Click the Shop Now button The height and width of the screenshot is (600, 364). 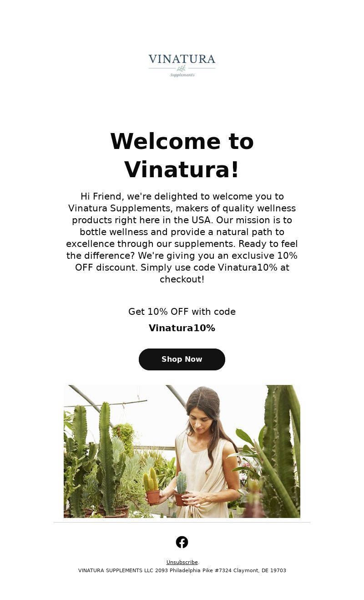(182, 359)
